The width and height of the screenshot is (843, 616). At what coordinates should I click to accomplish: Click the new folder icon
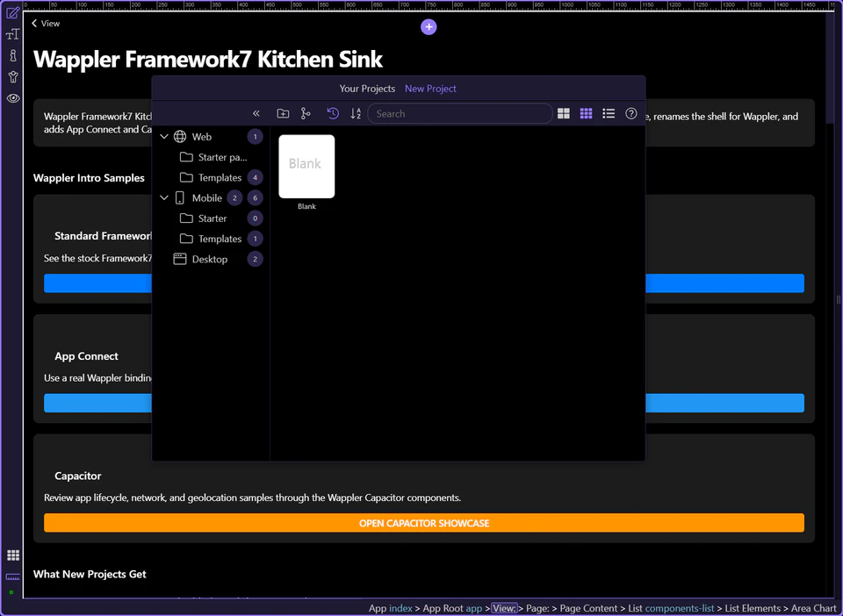[x=283, y=113]
